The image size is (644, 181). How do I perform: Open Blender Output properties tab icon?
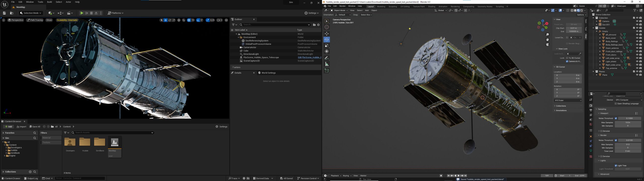[591, 110]
